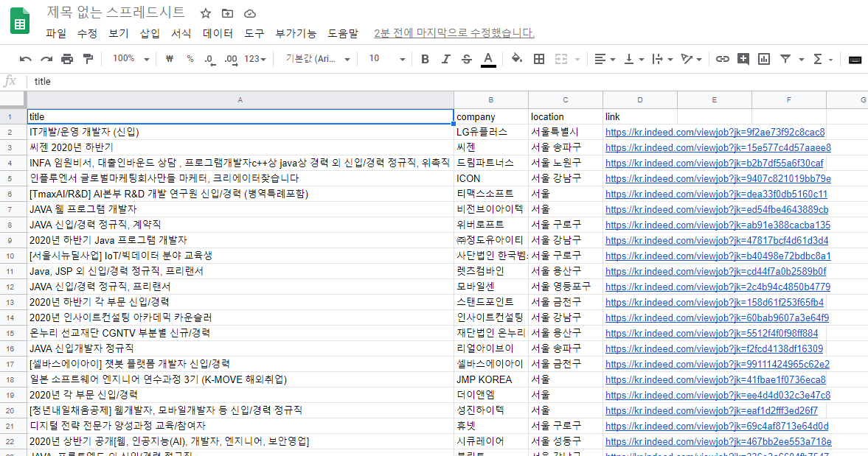This screenshot has width=868, height=456.
Task: Open the 보기 menu
Action: tap(119, 34)
